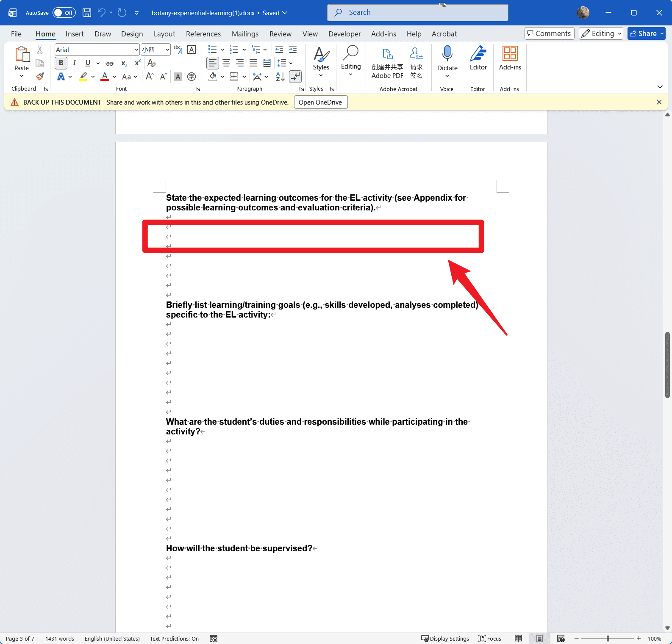This screenshot has width=672, height=644.
Task: Apply subscript formatting
Action: coord(124,63)
